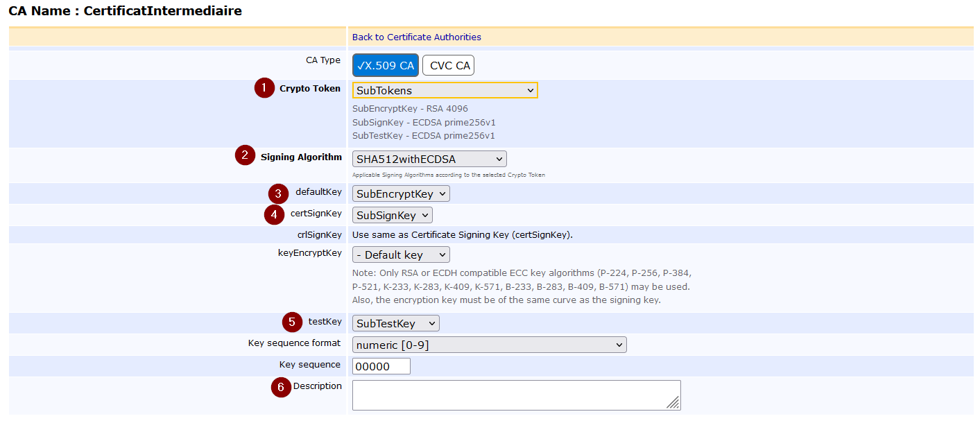Click the number 1 marker beside Crypto Token

point(264,88)
